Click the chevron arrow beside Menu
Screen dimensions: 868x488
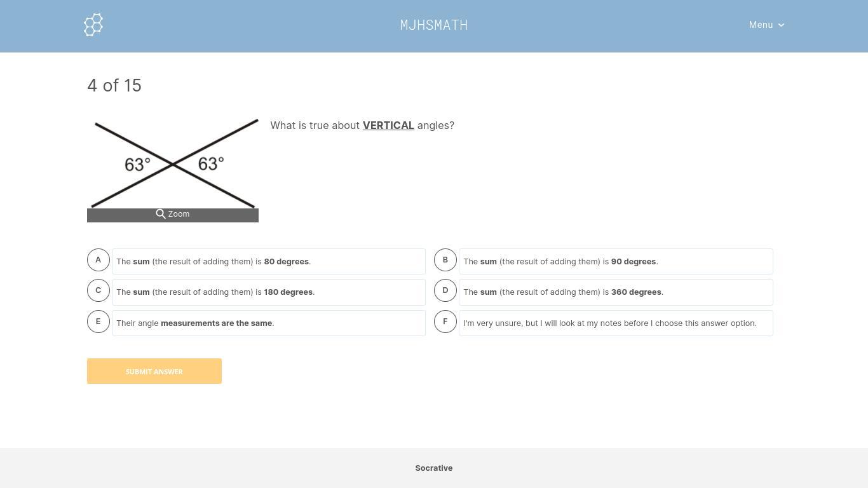click(781, 25)
